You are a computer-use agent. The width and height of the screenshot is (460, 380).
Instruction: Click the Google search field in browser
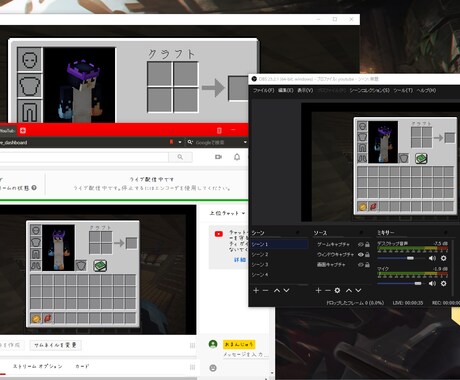pyautogui.click(x=214, y=142)
